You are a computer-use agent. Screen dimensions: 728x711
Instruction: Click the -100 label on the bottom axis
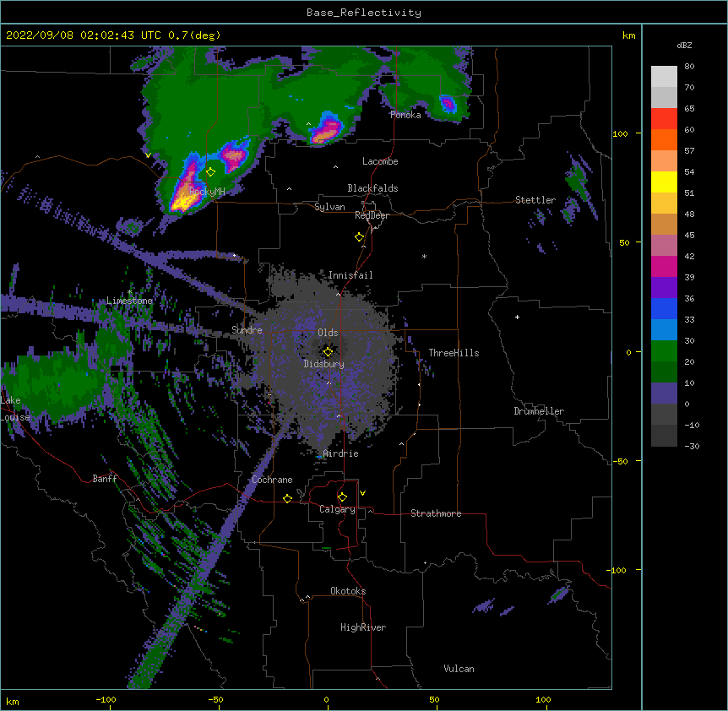[106, 699]
